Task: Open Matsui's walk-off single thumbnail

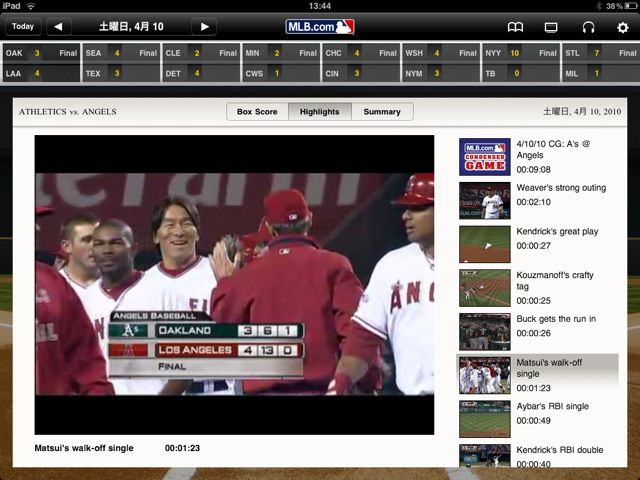Action: pyautogui.click(x=484, y=375)
